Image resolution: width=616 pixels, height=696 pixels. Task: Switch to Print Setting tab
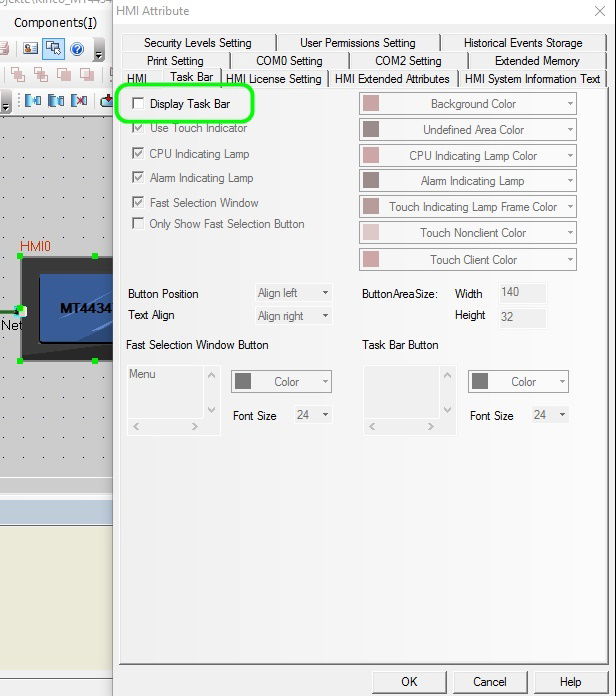click(x=175, y=61)
